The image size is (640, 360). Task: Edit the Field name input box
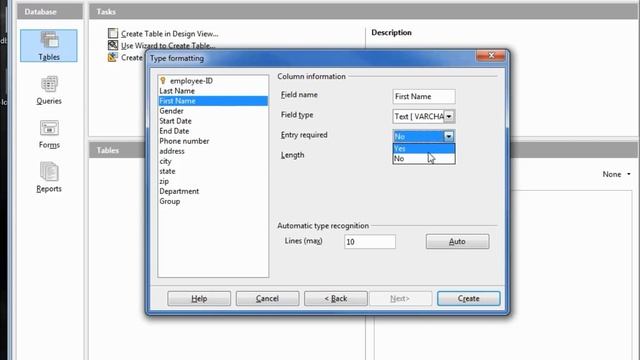pyautogui.click(x=424, y=96)
